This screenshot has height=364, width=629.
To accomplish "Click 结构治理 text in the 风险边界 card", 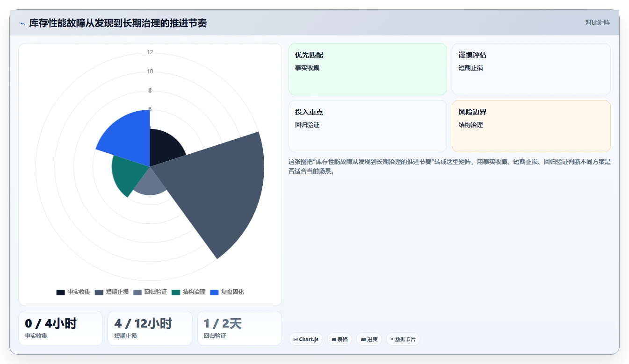I will (470, 125).
